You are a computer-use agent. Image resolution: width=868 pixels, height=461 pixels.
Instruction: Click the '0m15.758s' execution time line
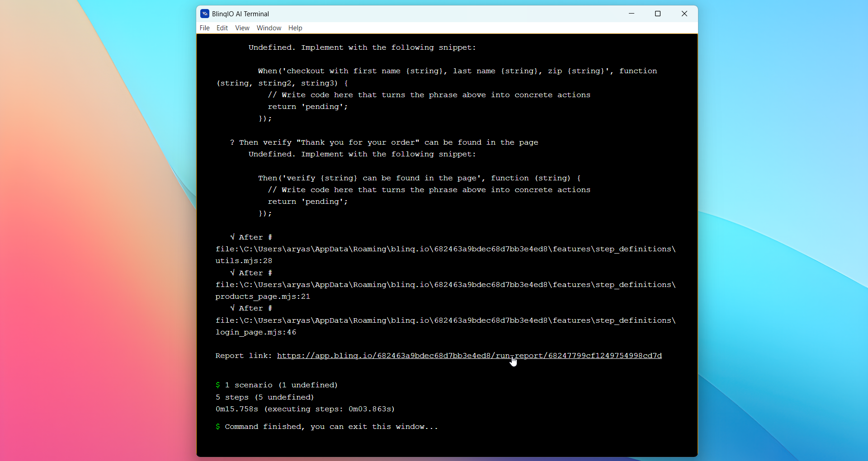(305, 409)
